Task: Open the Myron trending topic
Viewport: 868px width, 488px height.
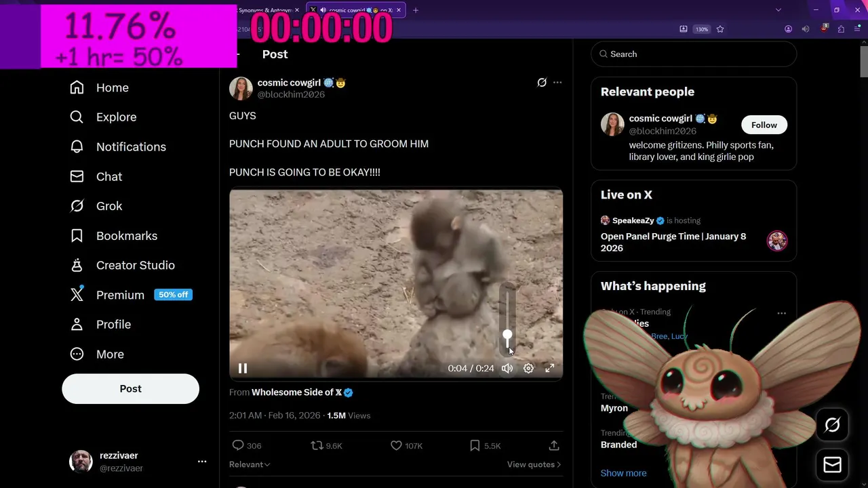Action: point(614,408)
